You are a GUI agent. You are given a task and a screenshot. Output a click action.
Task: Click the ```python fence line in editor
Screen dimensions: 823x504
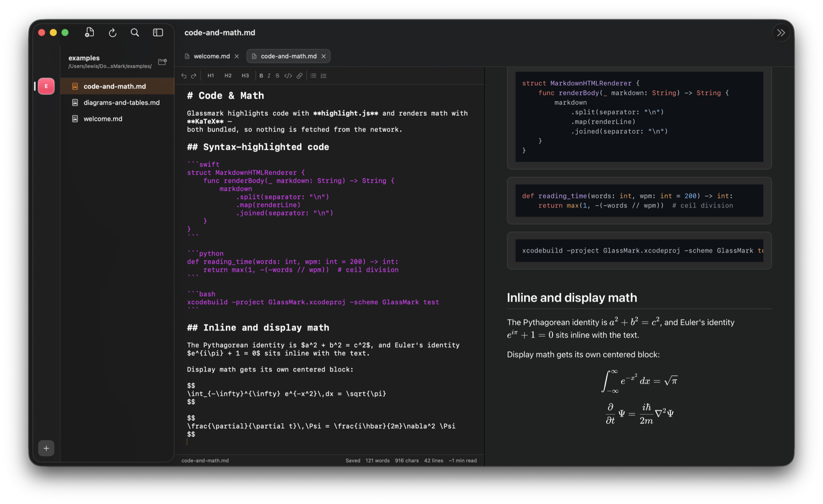pos(205,254)
